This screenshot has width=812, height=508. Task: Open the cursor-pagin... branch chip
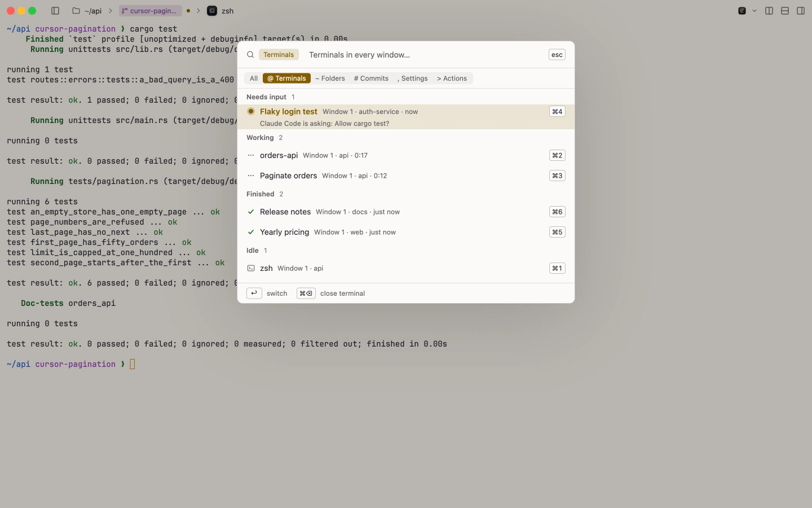coord(151,11)
